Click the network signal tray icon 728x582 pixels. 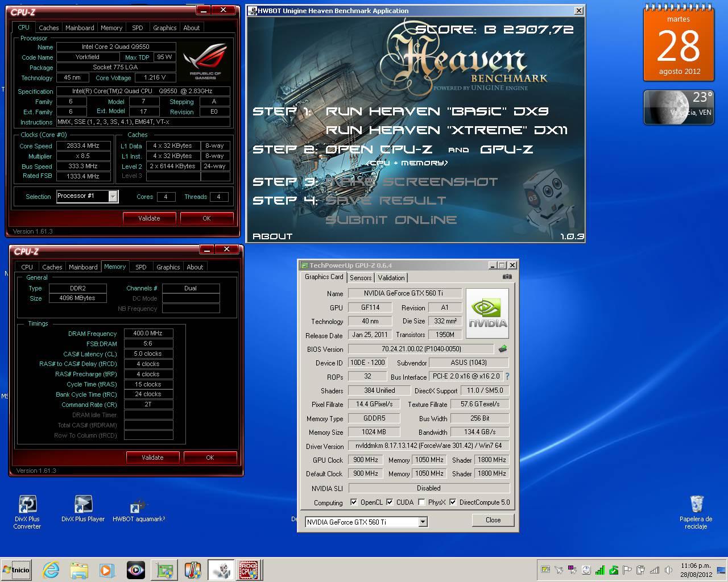pos(655,569)
